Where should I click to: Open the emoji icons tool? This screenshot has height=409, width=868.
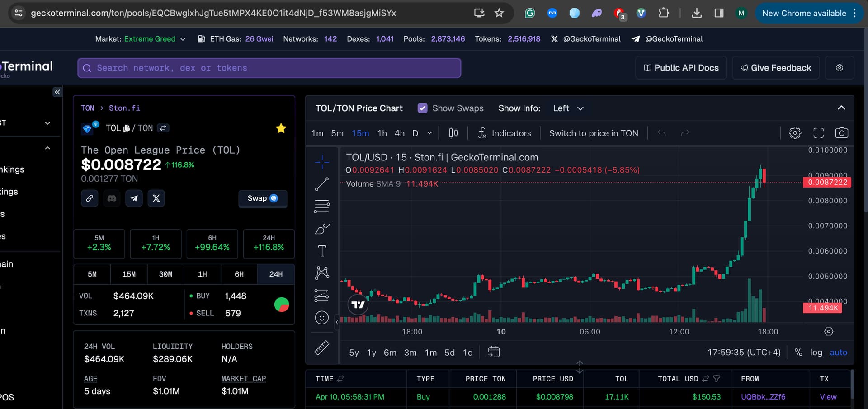[322, 318]
